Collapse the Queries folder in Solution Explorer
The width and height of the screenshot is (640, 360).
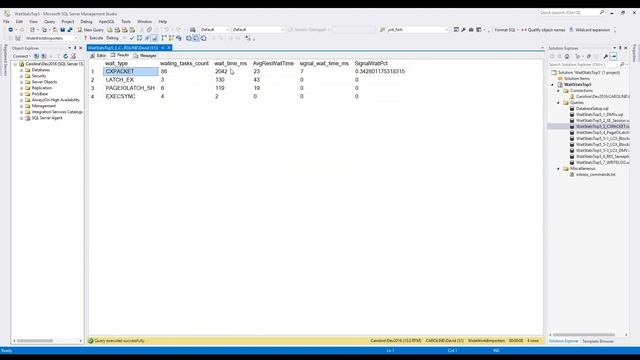click(558, 103)
